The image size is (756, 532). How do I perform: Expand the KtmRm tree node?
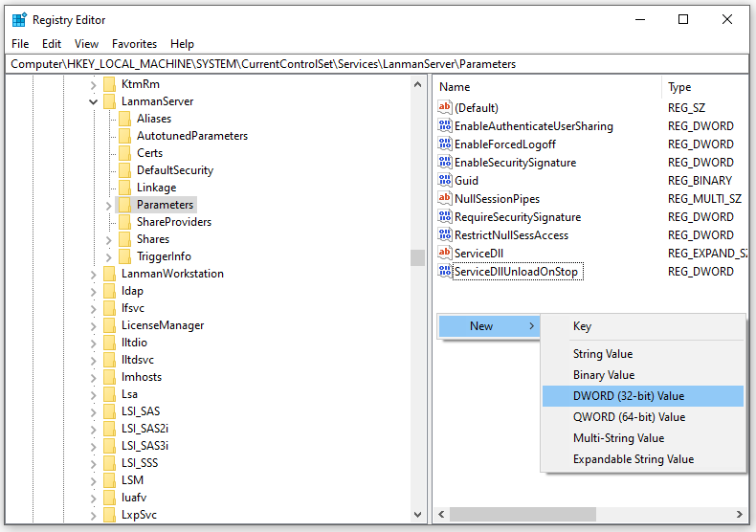click(93, 85)
